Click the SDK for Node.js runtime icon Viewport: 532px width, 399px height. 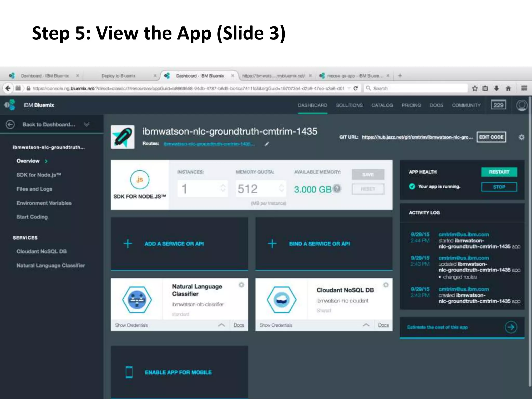click(x=140, y=179)
